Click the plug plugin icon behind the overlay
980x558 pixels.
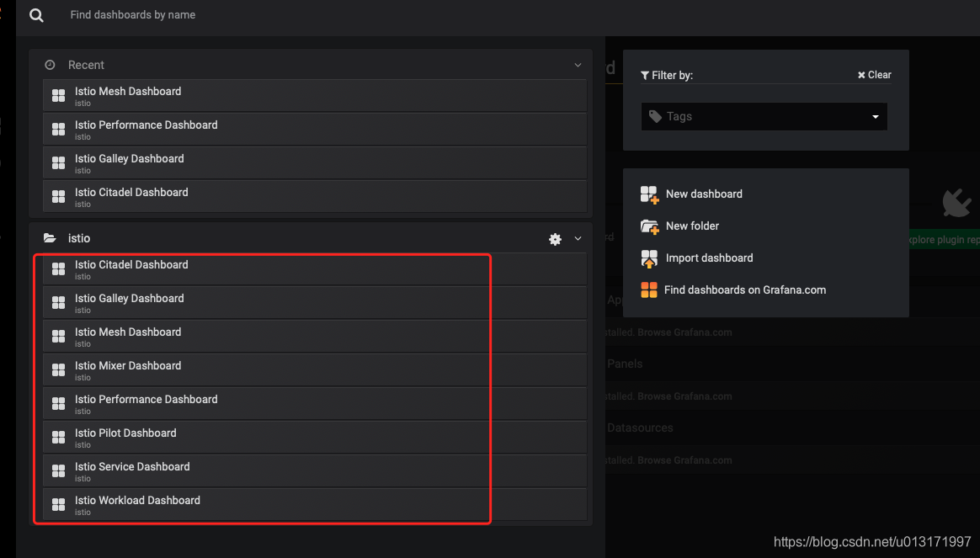[x=956, y=203]
